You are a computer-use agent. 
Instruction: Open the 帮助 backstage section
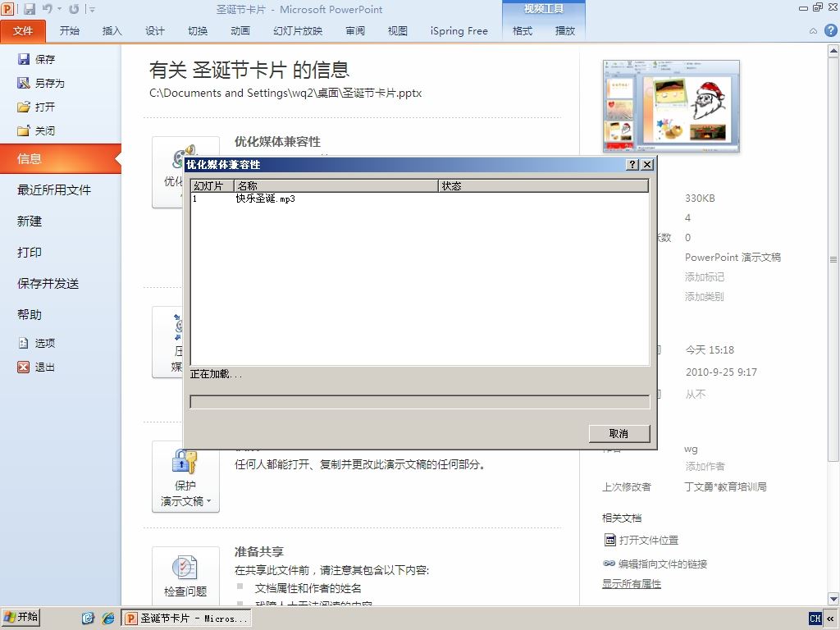tap(30, 314)
